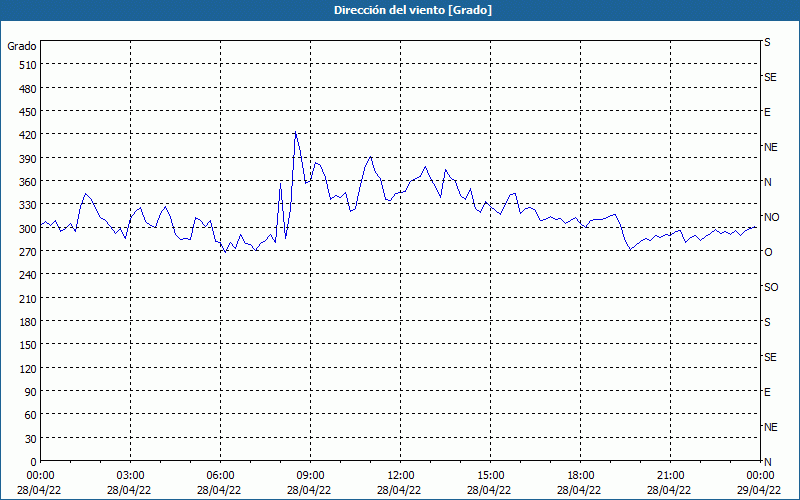Select the 12:00 time axis label
The width and height of the screenshot is (800, 500).
401,476
